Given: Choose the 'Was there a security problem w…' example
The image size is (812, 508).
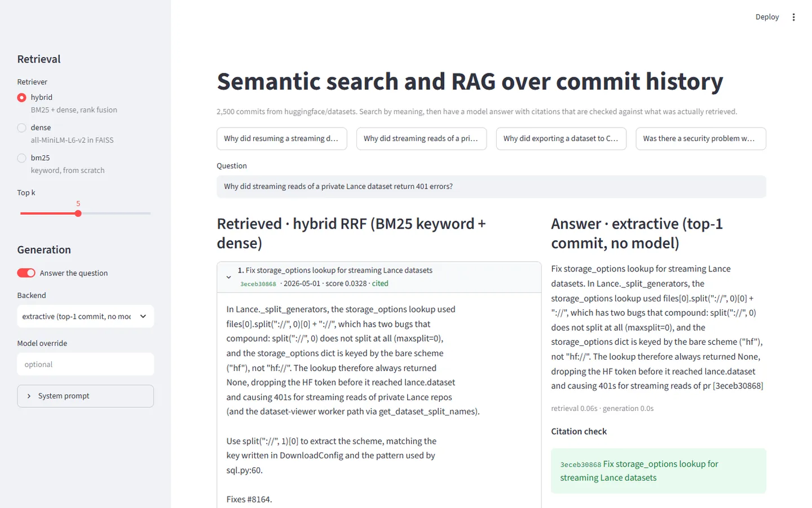Looking at the screenshot, I should [701, 139].
